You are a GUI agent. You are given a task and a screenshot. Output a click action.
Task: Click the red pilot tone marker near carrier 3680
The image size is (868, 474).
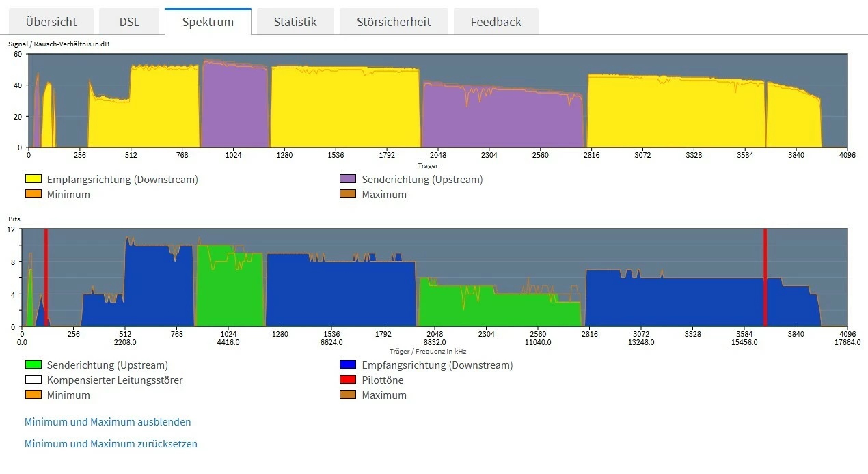pyautogui.click(x=765, y=277)
